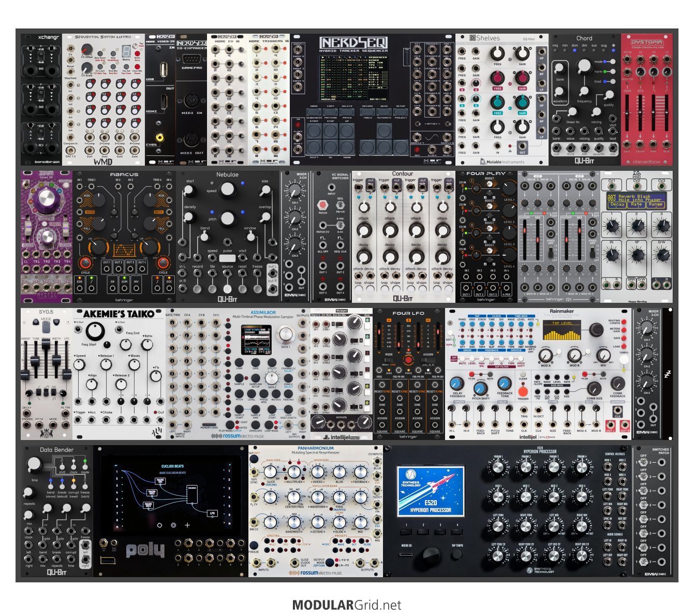Flip the SEQ/PATCH toggle on VC Signal Switcher
The image size is (694, 616).
340,204
